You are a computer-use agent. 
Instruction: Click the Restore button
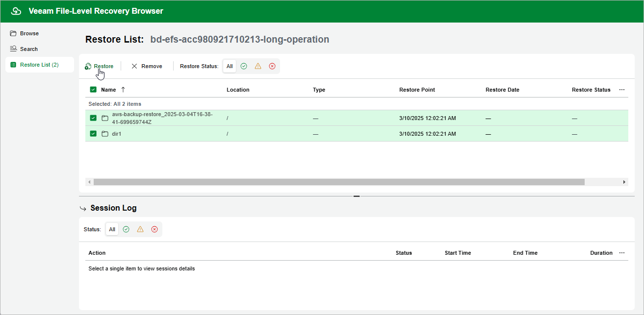(x=100, y=66)
